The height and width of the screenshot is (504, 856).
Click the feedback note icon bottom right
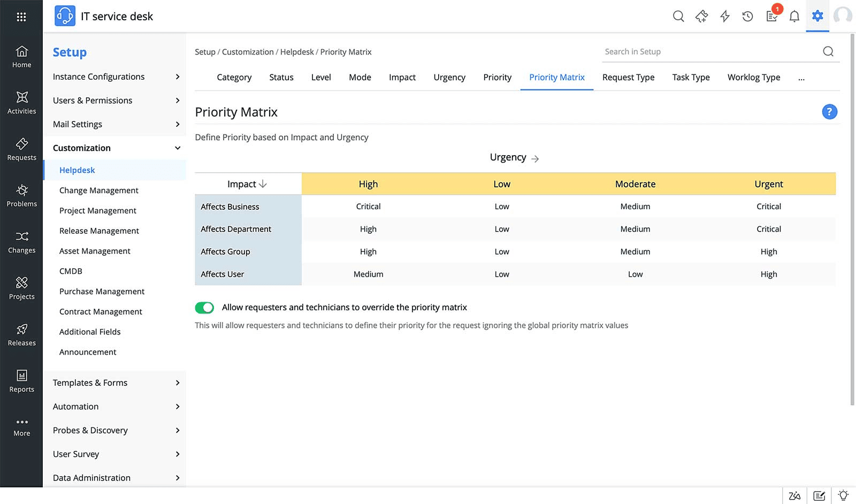819,495
